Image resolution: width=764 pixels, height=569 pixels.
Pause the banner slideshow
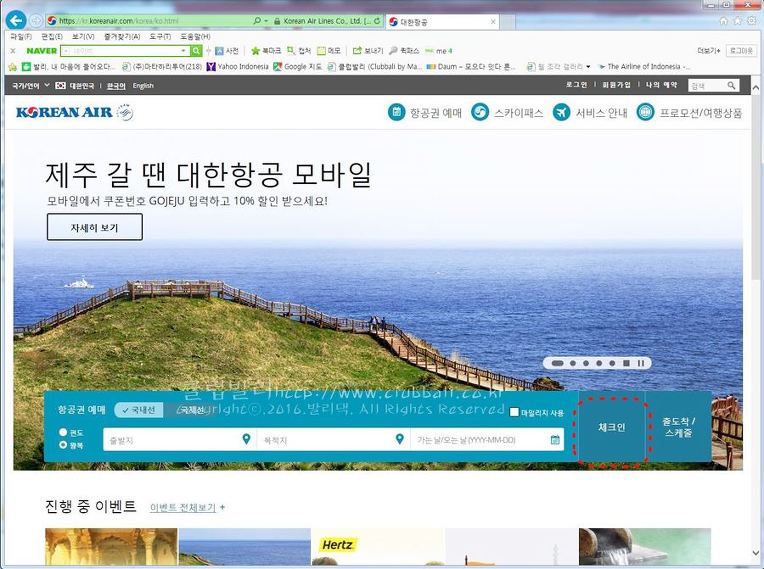tap(641, 363)
